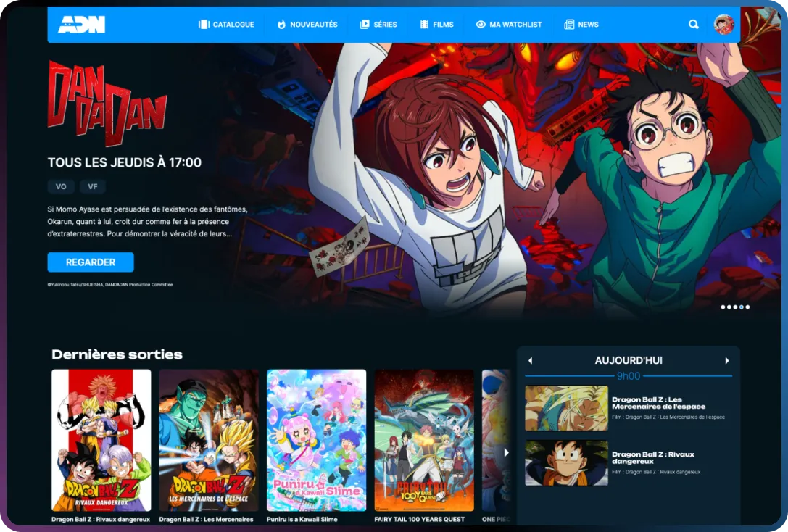Slide Dernières sorties row to the right
This screenshot has width=788, height=532.
[x=505, y=452]
